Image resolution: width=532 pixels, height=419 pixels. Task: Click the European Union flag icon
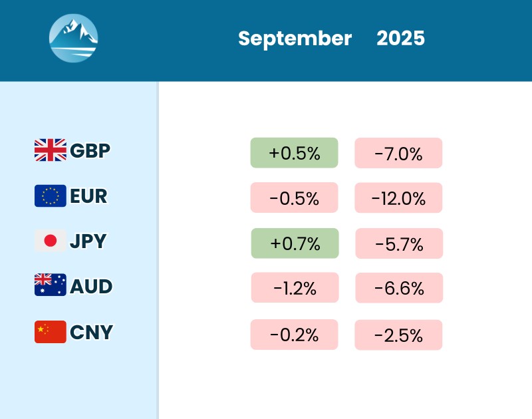51,196
